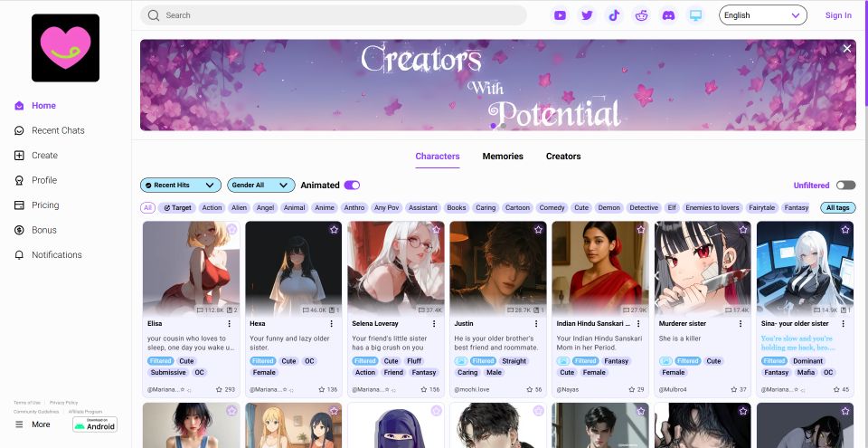Open creator profile @Mulbro4

673,390
